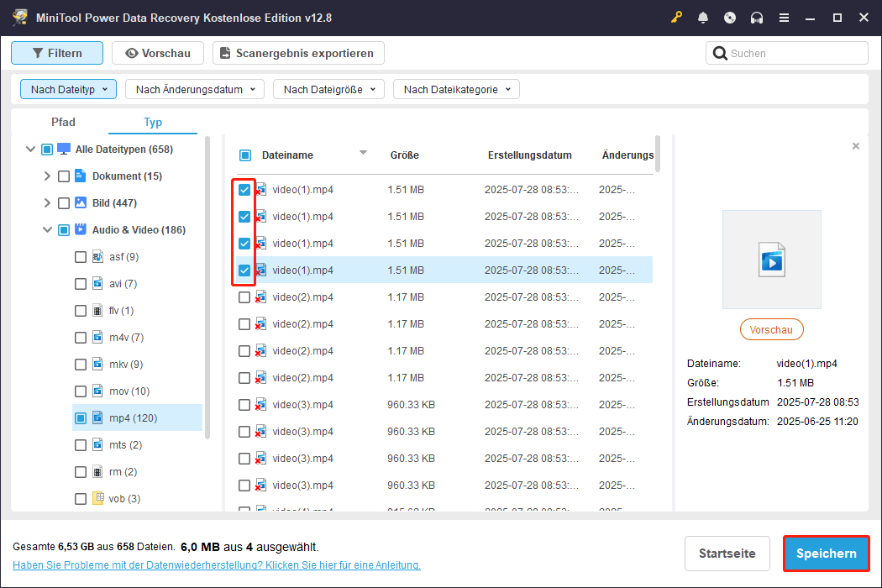
Task: Click the vob file type icon
Action: (97, 498)
